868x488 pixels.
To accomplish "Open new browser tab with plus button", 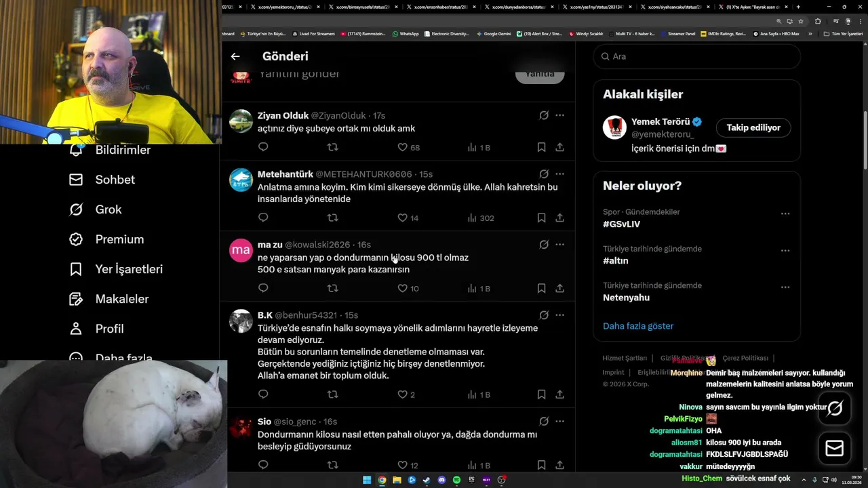I will click(798, 7).
